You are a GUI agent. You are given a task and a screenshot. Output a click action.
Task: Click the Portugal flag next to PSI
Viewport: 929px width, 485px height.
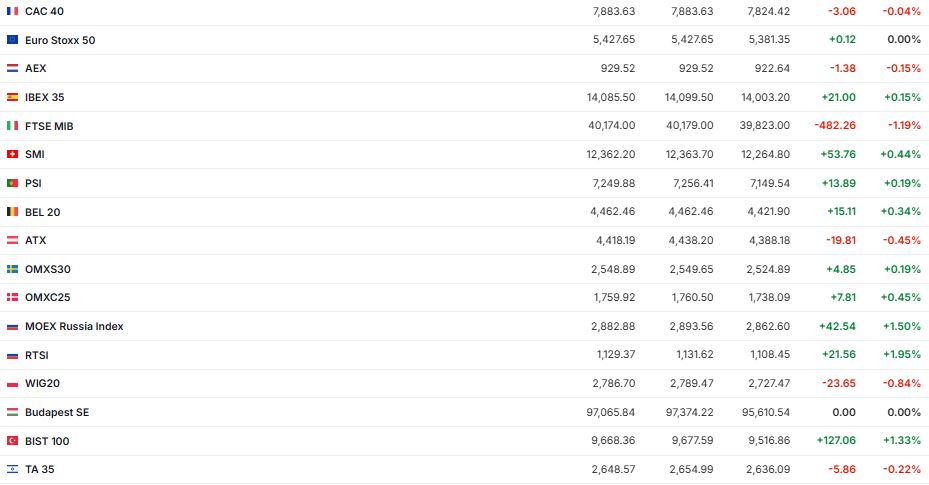point(12,183)
